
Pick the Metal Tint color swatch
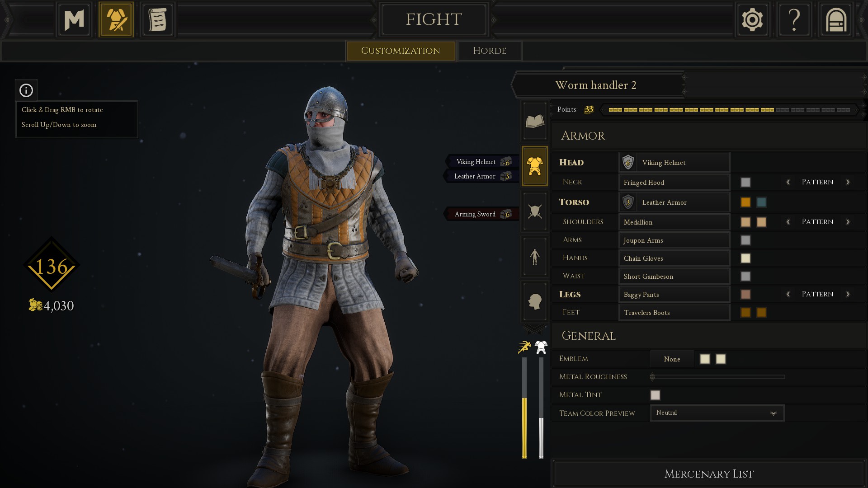[x=655, y=395]
